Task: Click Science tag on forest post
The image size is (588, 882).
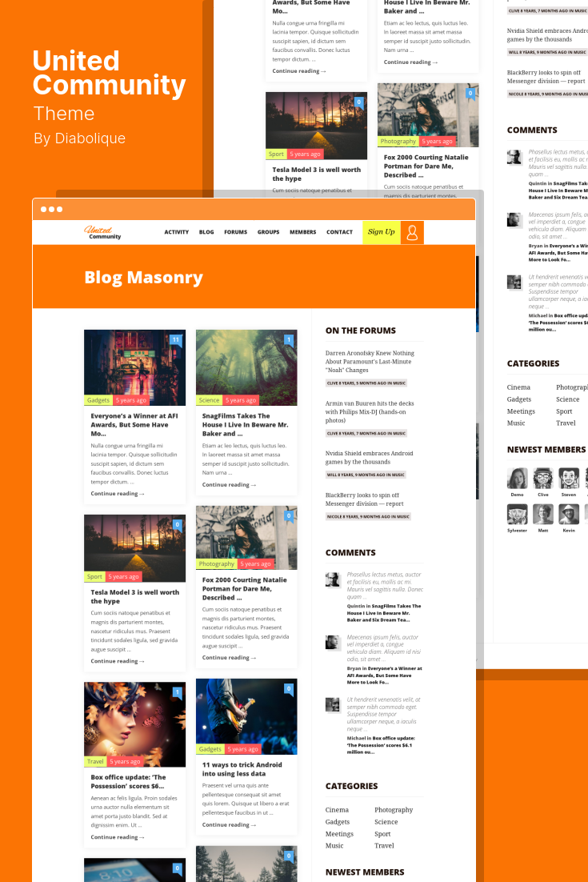Action: click(x=209, y=400)
